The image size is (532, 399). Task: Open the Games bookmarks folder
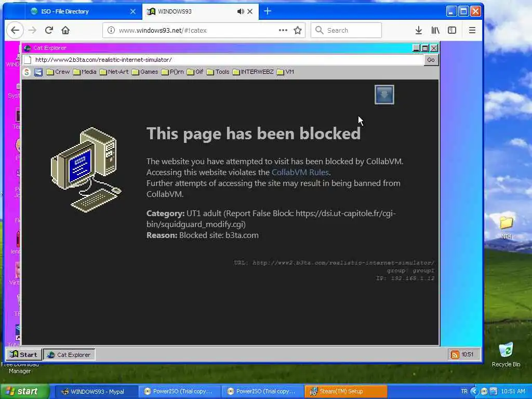[x=145, y=72]
